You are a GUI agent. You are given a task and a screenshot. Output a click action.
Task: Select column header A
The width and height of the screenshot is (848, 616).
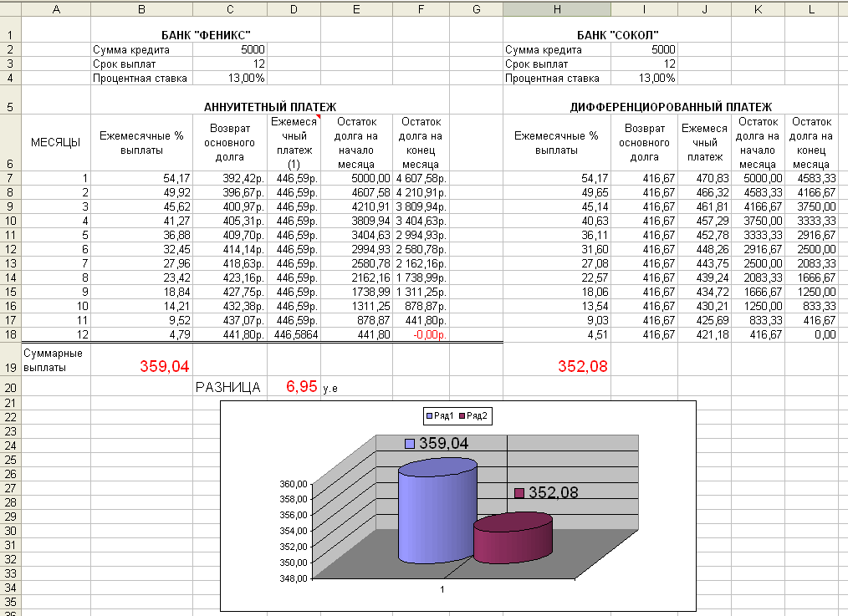click(56, 9)
